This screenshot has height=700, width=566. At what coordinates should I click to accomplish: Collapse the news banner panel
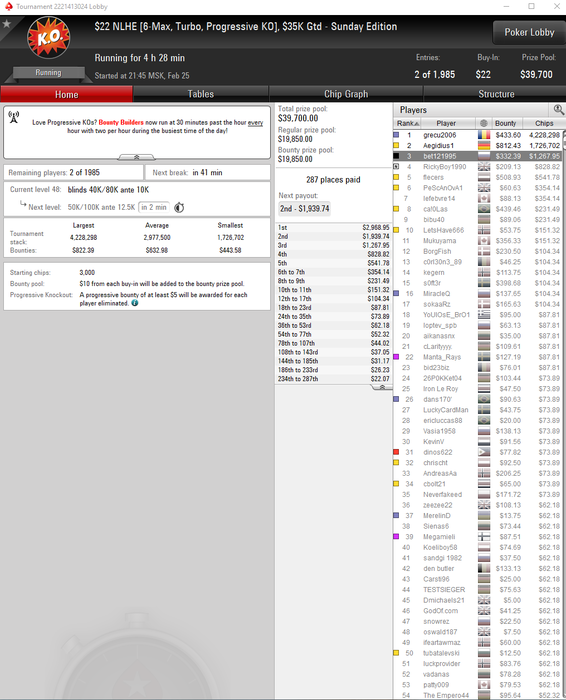pyautogui.click(x=137, y=157)
